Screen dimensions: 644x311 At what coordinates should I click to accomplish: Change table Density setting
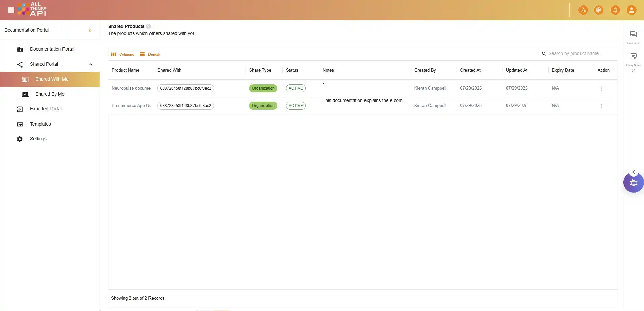151,54
